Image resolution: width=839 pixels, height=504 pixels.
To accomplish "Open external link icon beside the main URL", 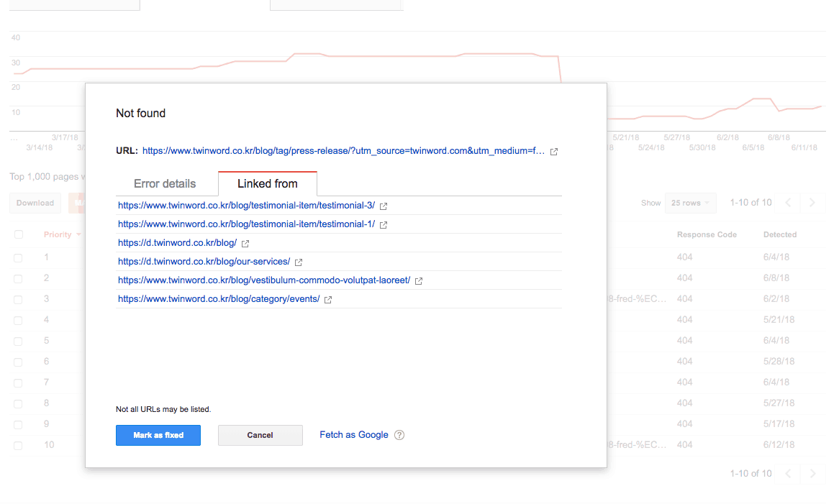I will (553, 152).
